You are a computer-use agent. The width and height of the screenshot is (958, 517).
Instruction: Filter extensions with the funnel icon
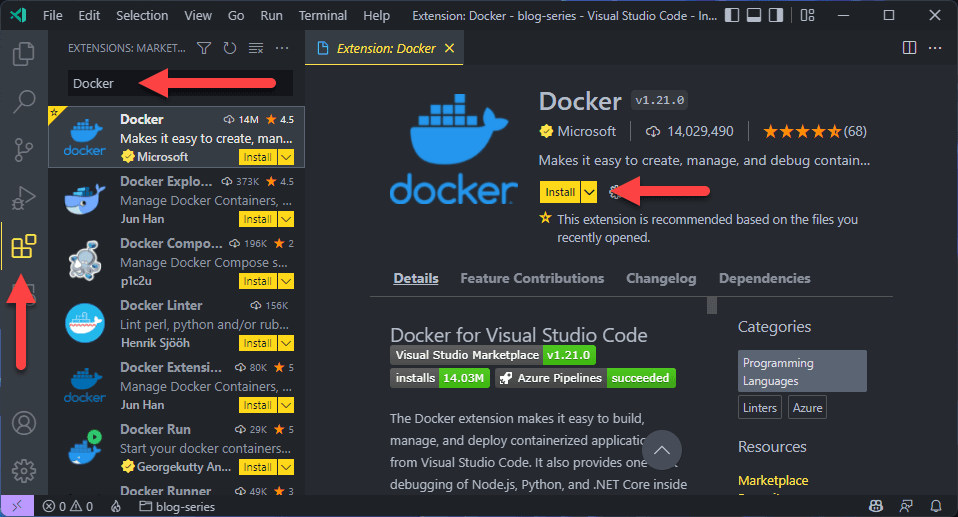pyautogui.click(x=204, y=48)
